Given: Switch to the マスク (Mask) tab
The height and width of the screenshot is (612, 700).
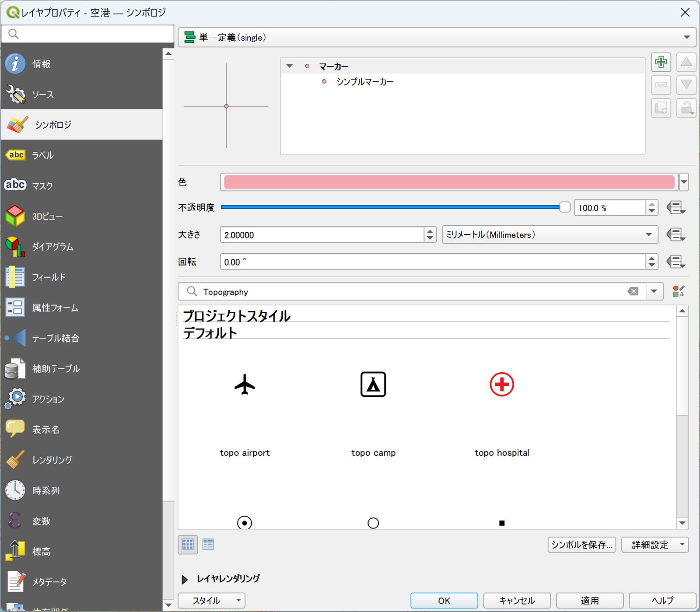Looking at the screenshot, I should click(x=81, y=185).
